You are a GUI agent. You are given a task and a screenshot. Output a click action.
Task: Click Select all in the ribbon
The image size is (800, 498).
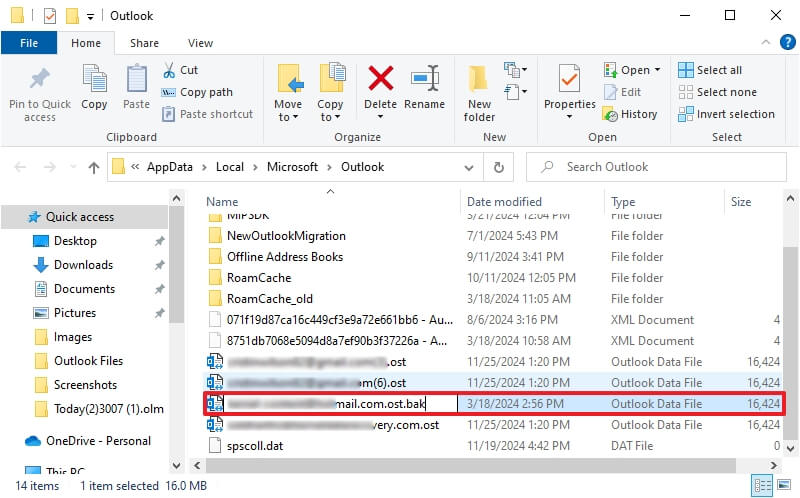(710, 70)
